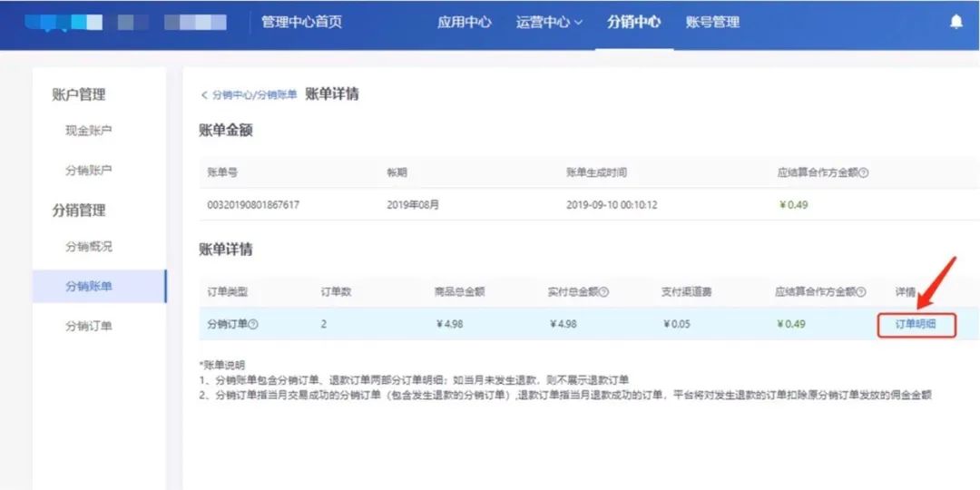Click help icon beside 实付总金额 header
Screen dimensions: 980x490
603,292
